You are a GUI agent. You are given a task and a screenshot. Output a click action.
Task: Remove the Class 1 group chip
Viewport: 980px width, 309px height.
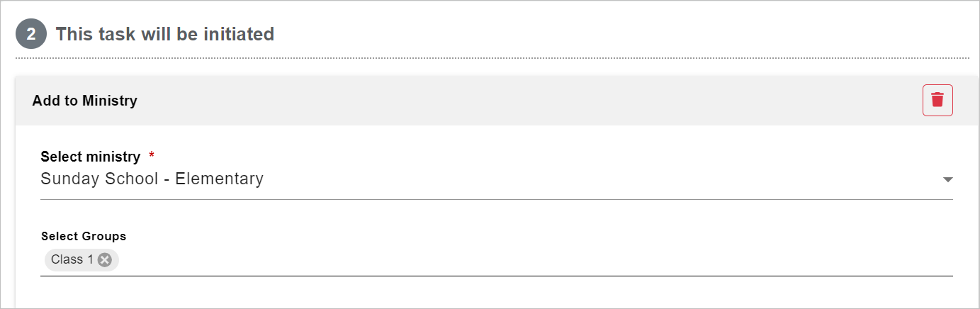point(105,259)
